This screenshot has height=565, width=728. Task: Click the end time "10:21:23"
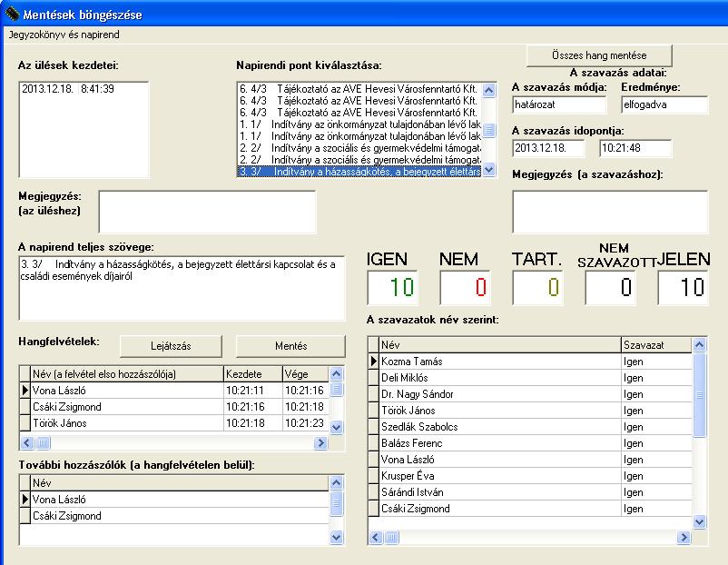pyautogui.click(x=306, y=423)
